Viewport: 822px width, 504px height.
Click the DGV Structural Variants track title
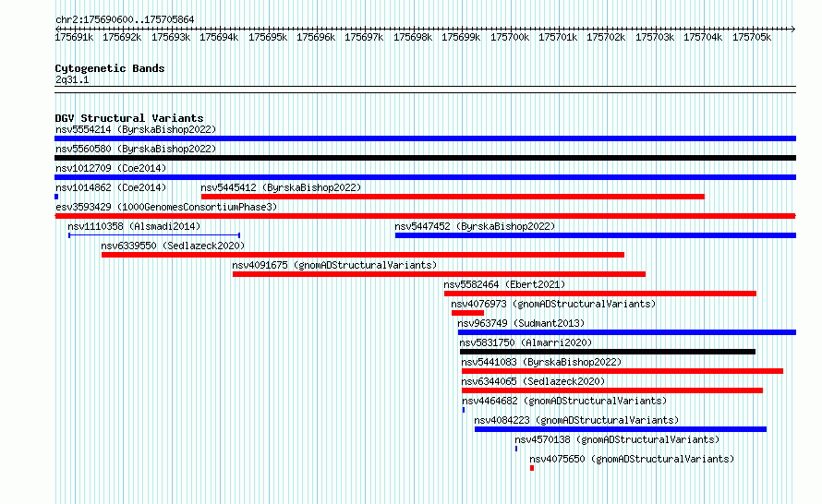pyautogui.click(x=129, y=118)
